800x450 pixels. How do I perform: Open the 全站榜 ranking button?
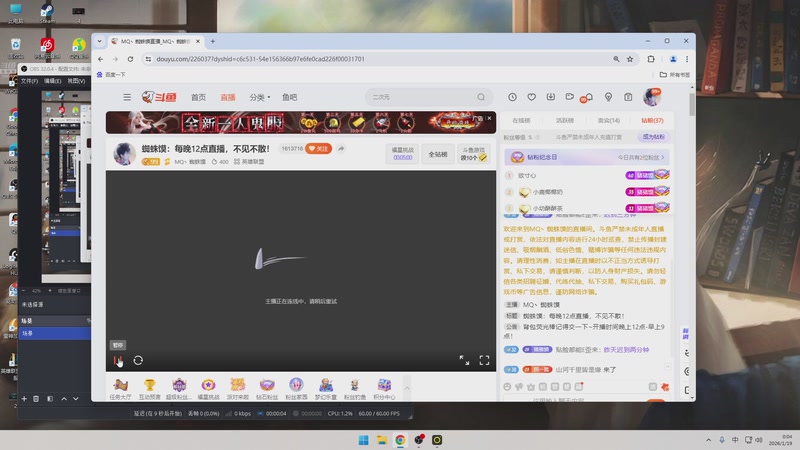point(437,154)
